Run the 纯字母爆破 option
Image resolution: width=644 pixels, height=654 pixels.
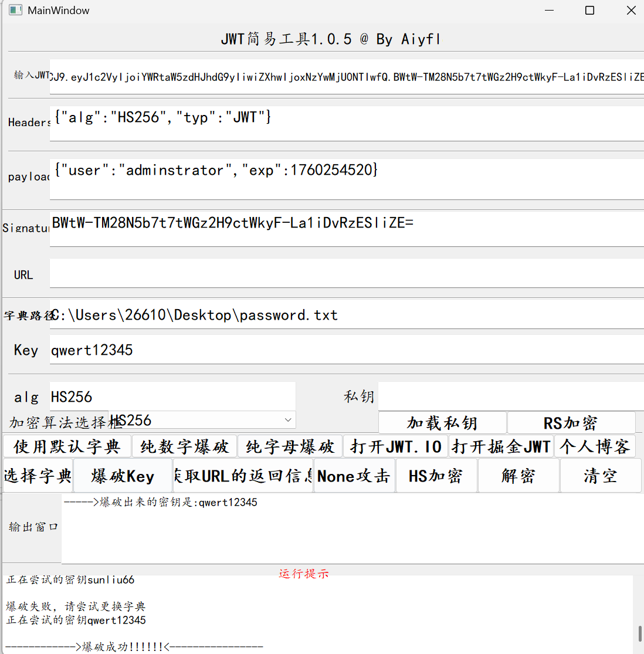pos(290,446)
